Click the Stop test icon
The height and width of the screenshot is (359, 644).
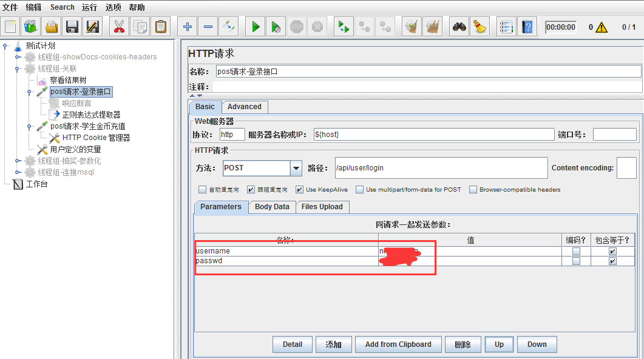(297, 27)
